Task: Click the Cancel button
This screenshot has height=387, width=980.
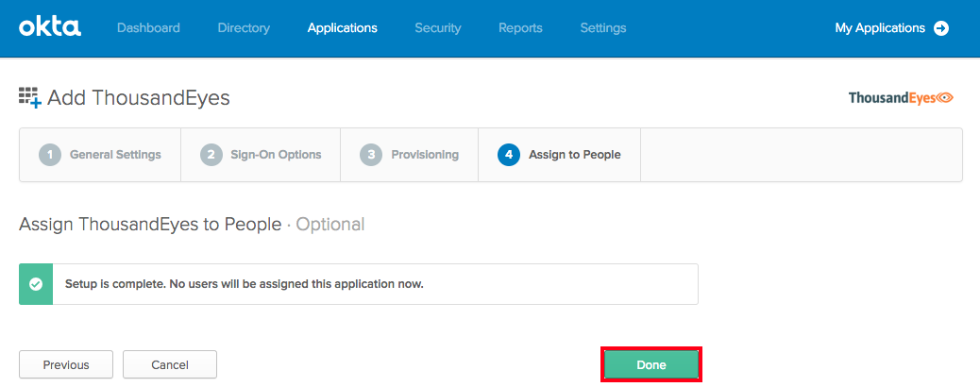Action: tap(170, 364)
